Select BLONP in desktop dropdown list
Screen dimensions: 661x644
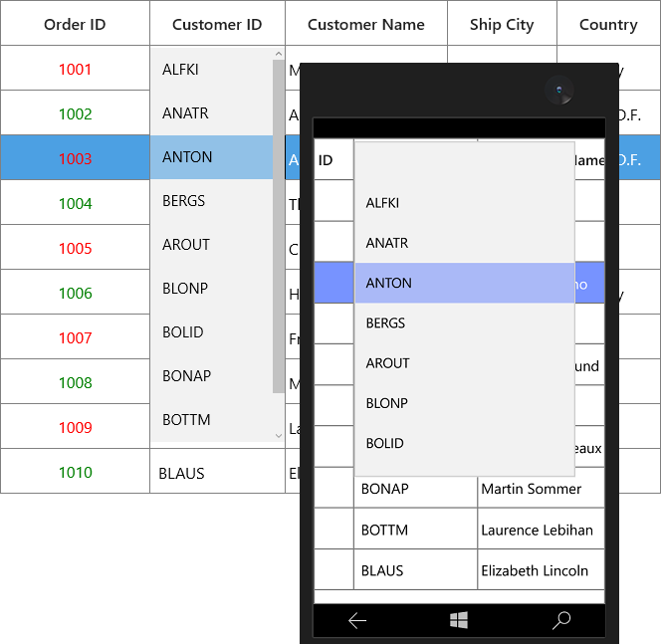(212, 289)
